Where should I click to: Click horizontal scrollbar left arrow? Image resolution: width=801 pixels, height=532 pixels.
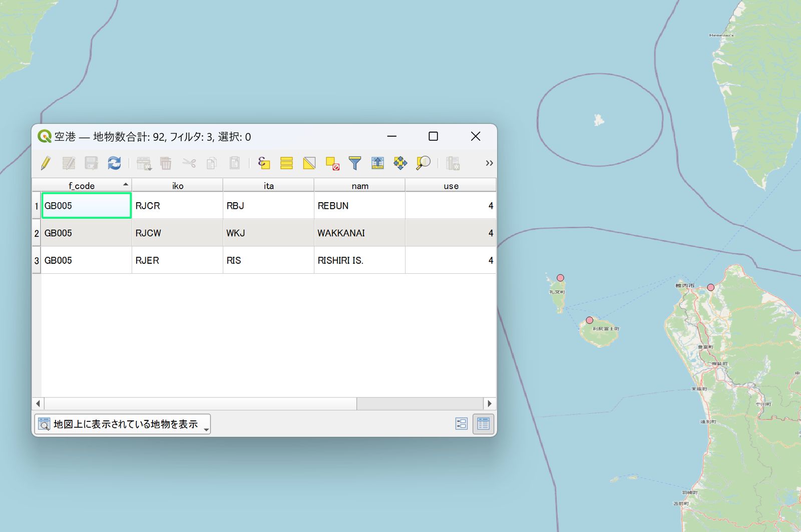tap(38, 403)
